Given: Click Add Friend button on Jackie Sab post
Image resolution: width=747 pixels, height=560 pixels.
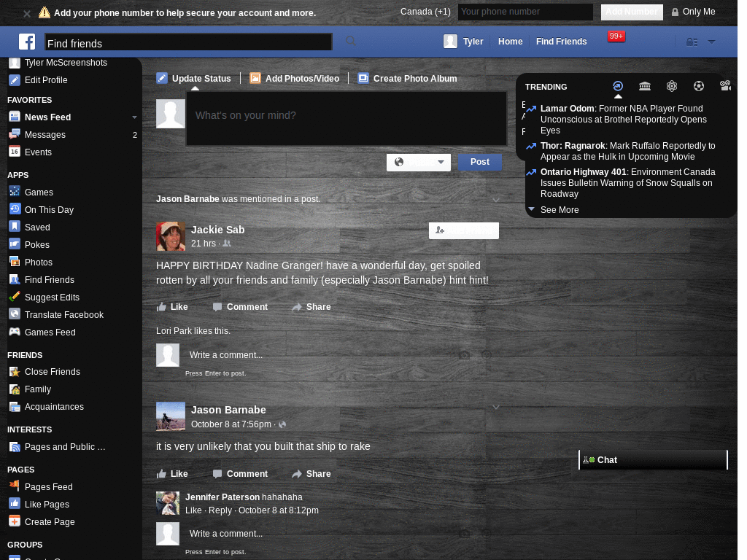Looking at the screenshot, I should [463, 230].
